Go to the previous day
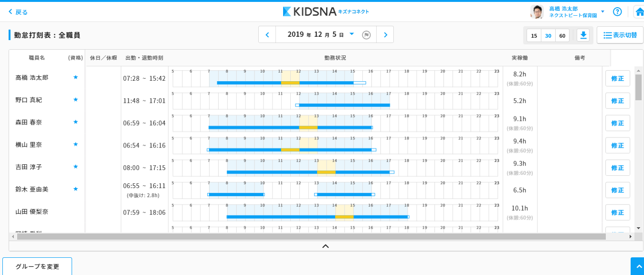The height and width of the screenshot is (275, 644). (x=267, y=35)
